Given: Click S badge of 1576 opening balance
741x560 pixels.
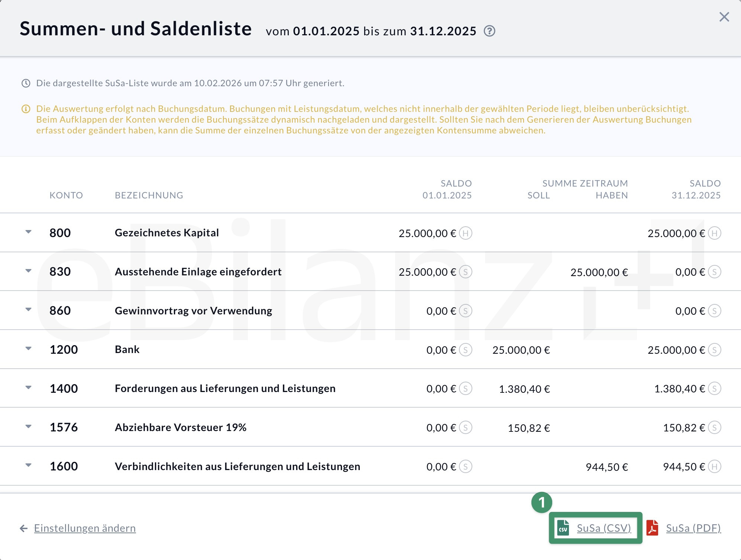Looking at the screenshot, I should click(466, 428).
